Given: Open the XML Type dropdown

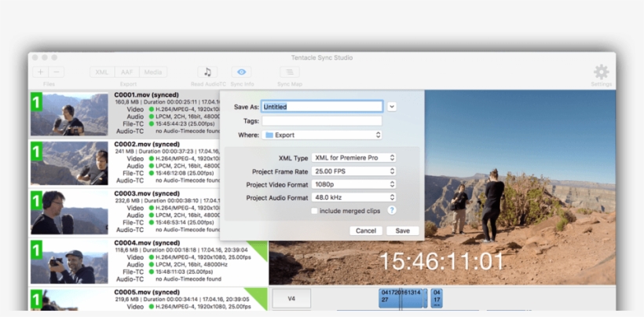Looking at the screenshot, I should [x=353, y=158].
